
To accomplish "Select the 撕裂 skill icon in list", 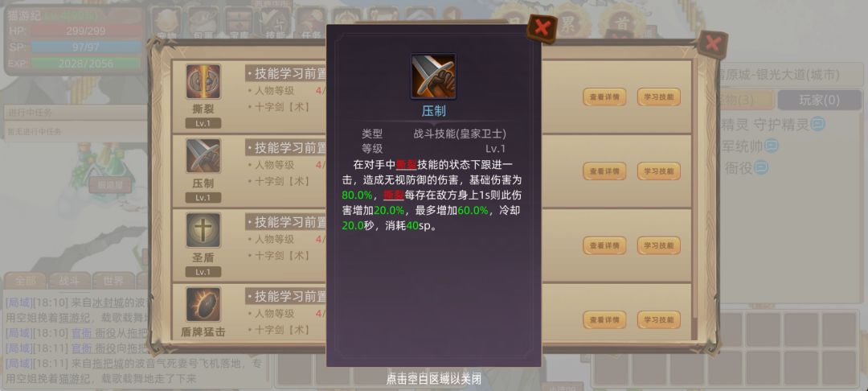I will 203,82.
